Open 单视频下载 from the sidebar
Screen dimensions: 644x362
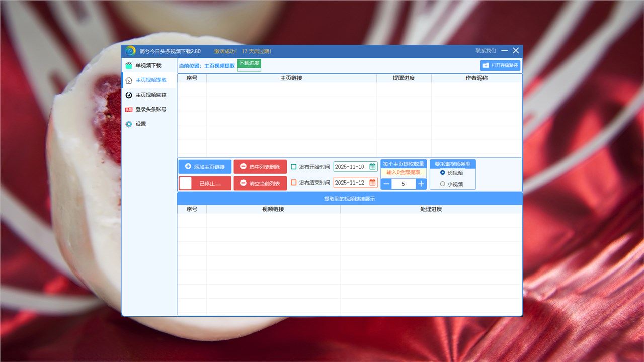point(148,65)
